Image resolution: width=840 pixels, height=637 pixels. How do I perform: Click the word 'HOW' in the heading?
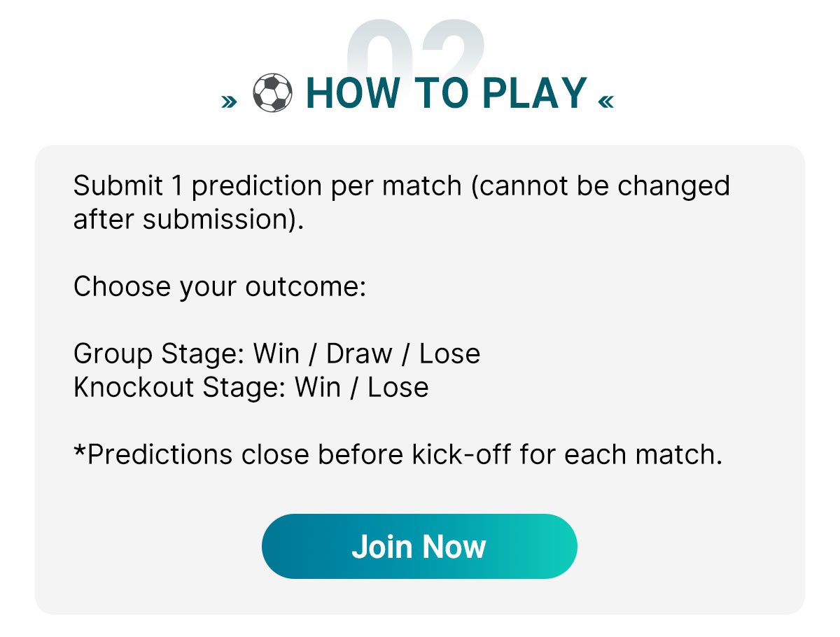tap(353, 92)
